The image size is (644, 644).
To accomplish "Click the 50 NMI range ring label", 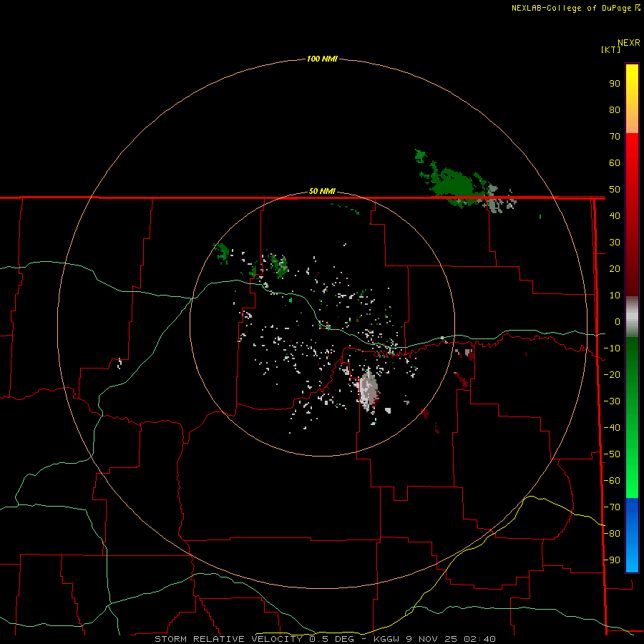I will click(x=322, y=191).
